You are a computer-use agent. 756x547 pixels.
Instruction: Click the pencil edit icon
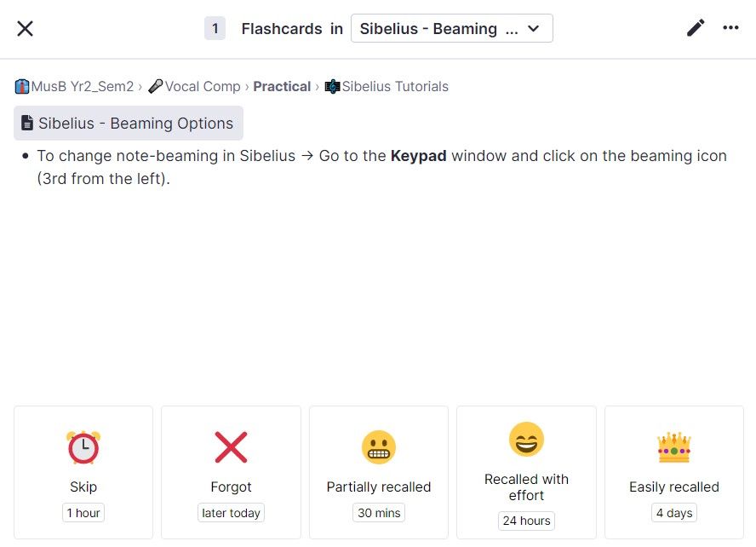[x=696, y=28]
